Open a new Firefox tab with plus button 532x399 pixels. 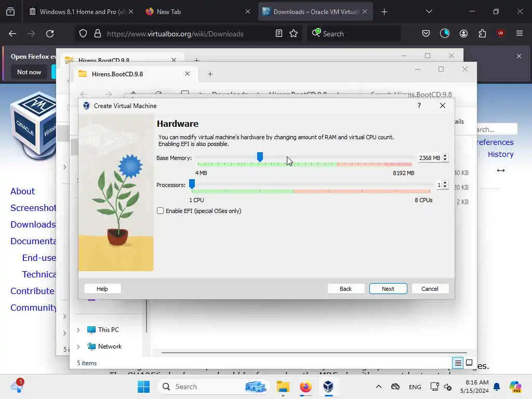[x=384, y=12]
